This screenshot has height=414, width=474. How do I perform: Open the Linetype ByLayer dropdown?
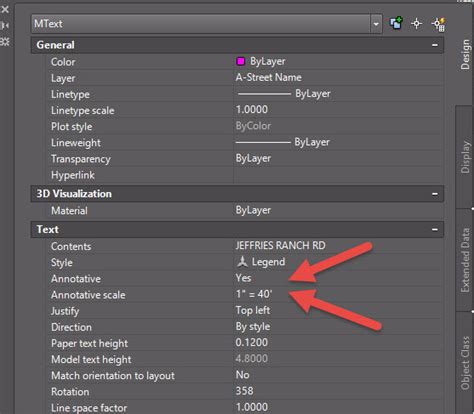point(339,94)
